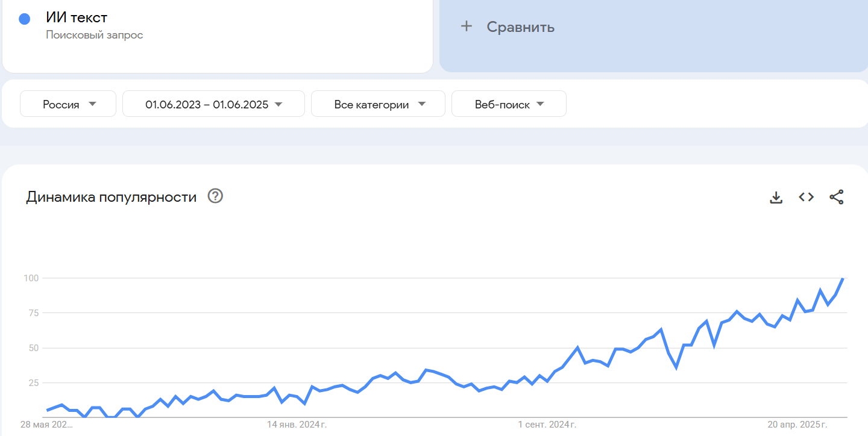Open the Россия region dropdown
868x436 pixels.
[x=68, y=104]
